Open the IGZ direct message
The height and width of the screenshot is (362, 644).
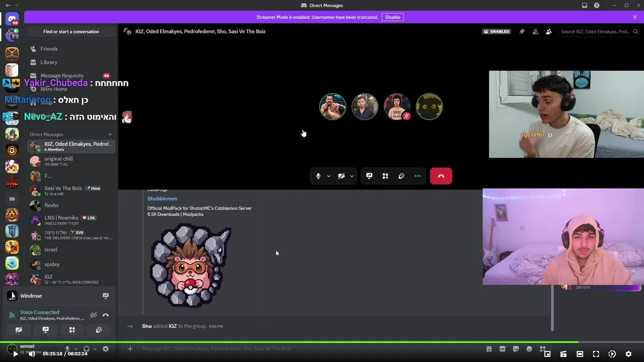pos(70,279)
